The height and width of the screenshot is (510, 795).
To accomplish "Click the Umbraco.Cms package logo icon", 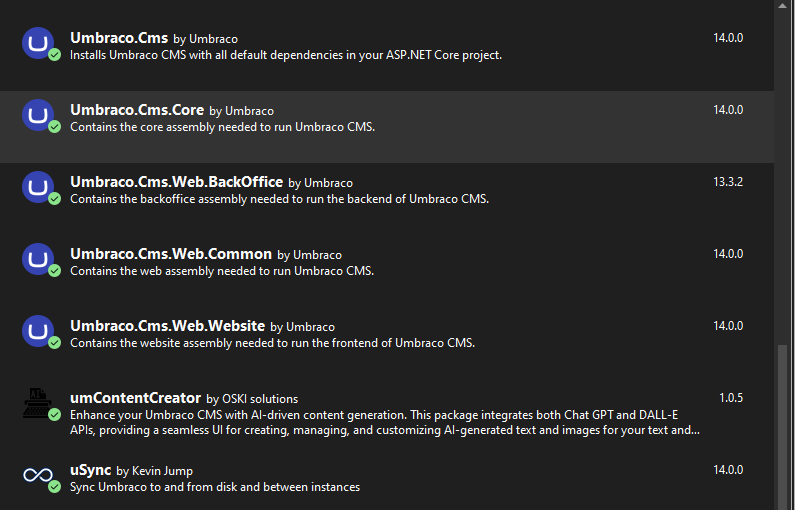I will click(x=37, y=43).
